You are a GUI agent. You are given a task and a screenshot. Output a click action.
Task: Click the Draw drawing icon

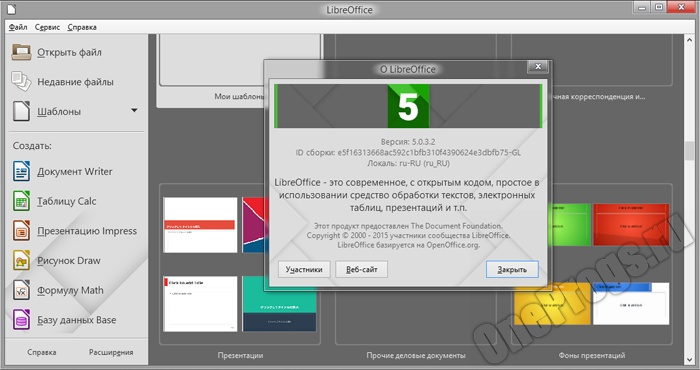pyautogui.click(x=21, y=261)
